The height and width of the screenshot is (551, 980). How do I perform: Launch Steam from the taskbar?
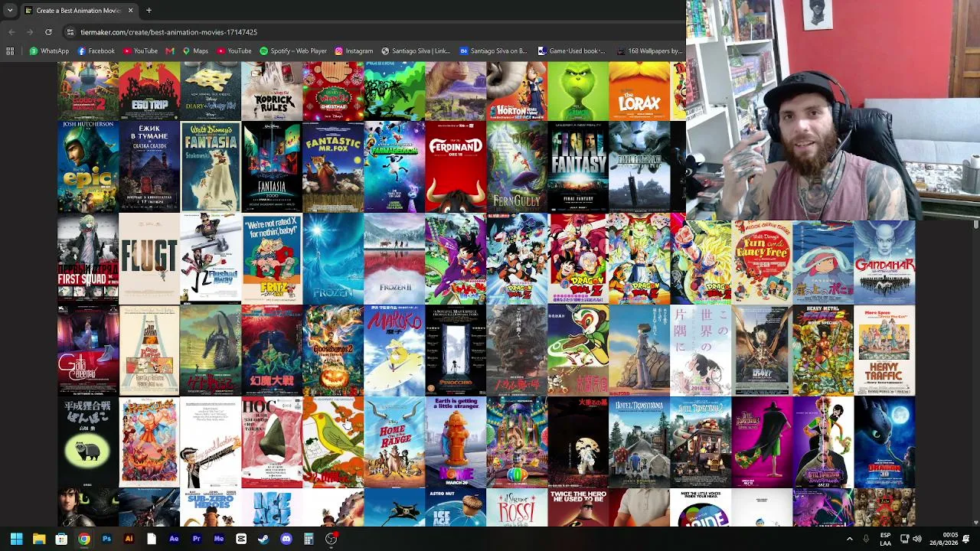263,539
